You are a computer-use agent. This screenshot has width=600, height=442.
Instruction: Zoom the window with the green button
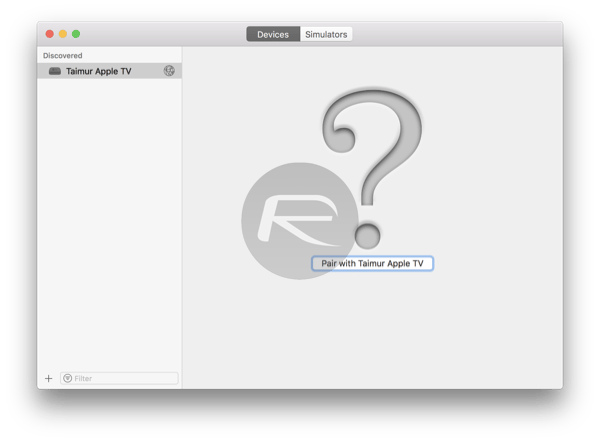coord(76,34)
